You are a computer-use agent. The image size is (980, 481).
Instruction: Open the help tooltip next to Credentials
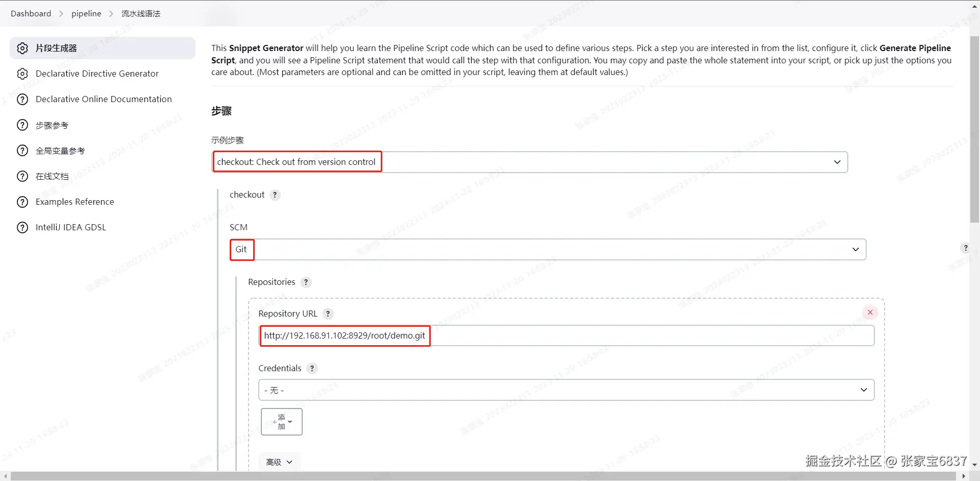pos(312,368)
